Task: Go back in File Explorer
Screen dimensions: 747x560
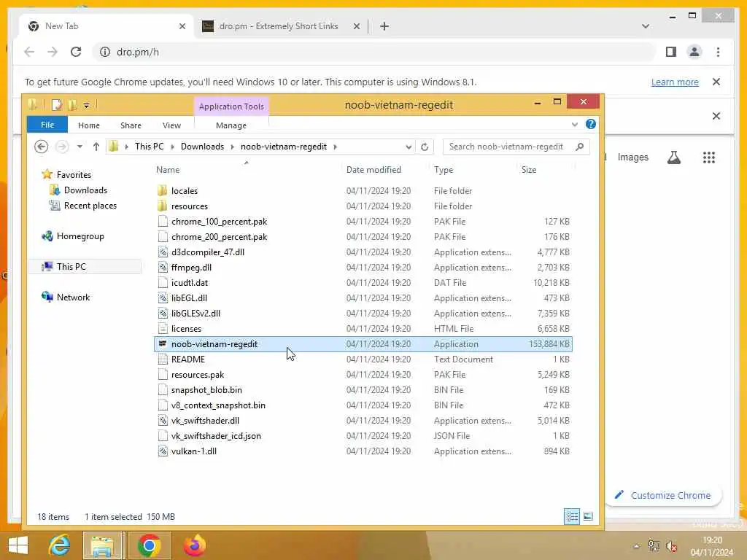Action: click(x=42, y=147)
